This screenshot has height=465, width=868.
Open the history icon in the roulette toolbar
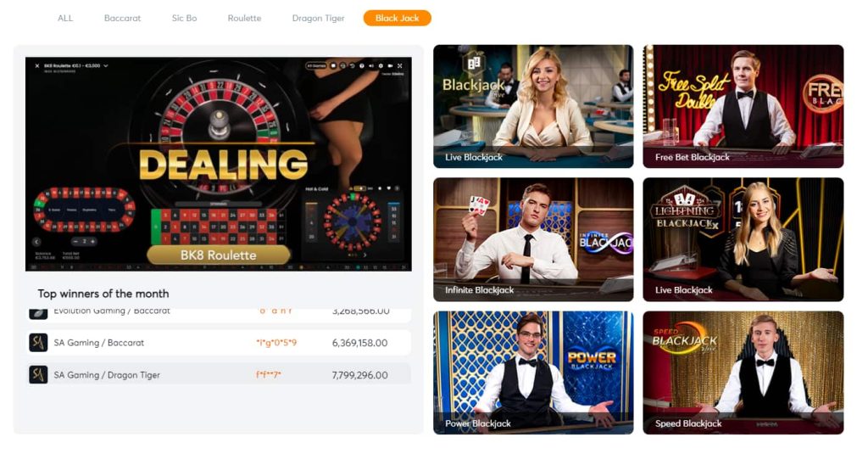coord(352,66)
